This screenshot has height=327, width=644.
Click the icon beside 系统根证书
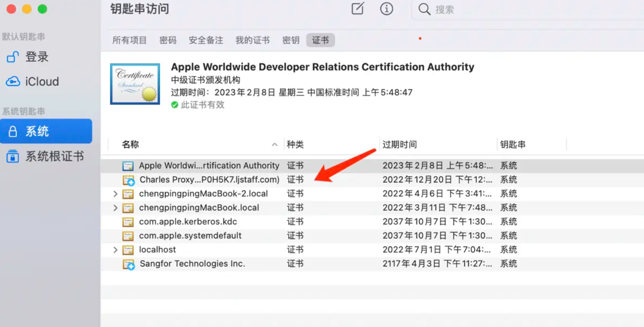click(13, 157)
